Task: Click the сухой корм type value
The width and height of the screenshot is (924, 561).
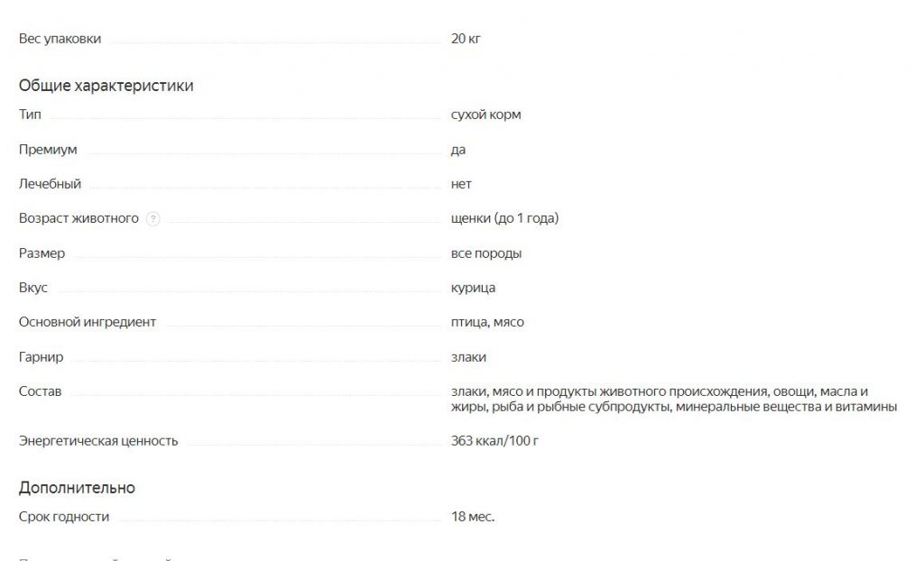Action: click(485, 115)
